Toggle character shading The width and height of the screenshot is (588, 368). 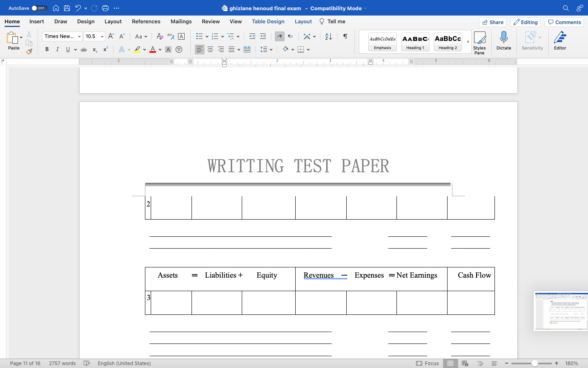168,49
